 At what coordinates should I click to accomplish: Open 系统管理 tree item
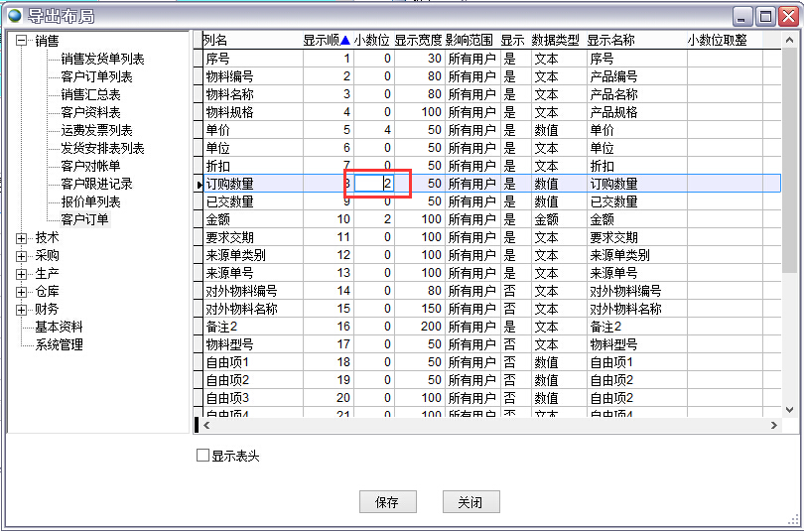click(60, 344)
